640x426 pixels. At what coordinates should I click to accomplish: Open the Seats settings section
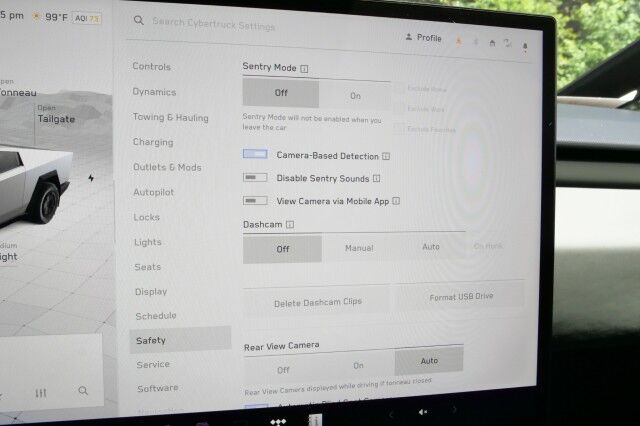(148, 267)
